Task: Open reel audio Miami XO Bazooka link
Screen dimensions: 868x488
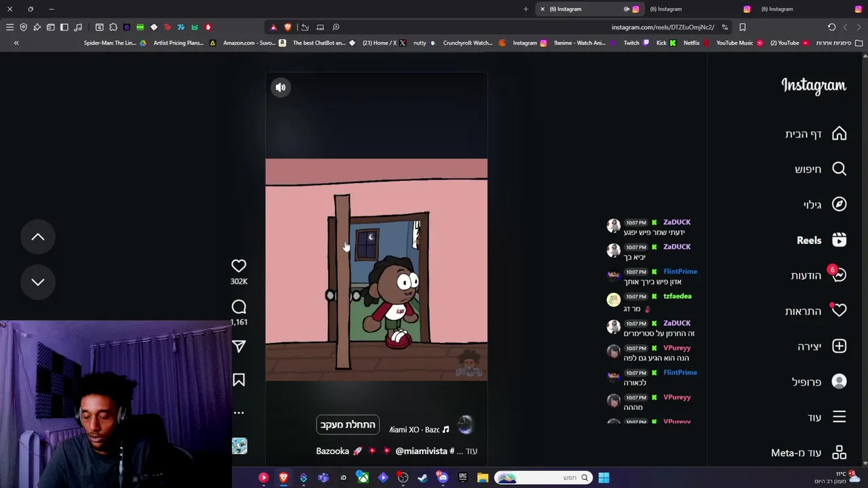Action: pyautogui.click(x=418, y=430)
